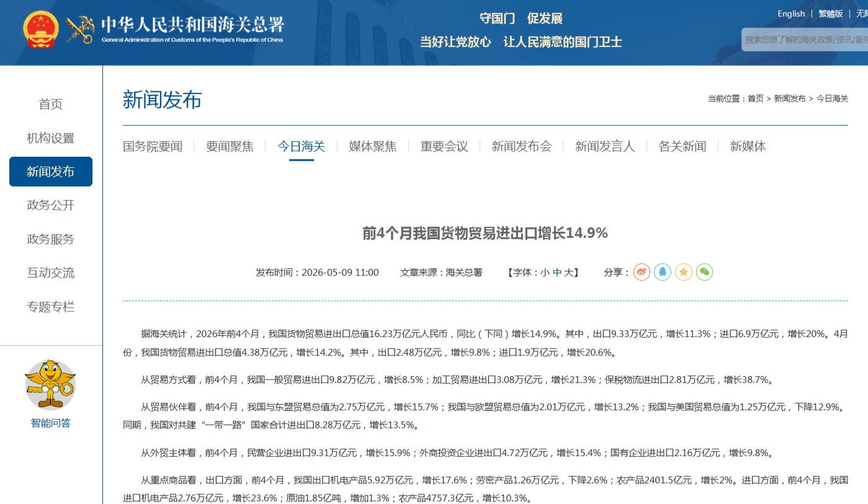Open 专题专栏 sidebar item

(x=51, y=307)
